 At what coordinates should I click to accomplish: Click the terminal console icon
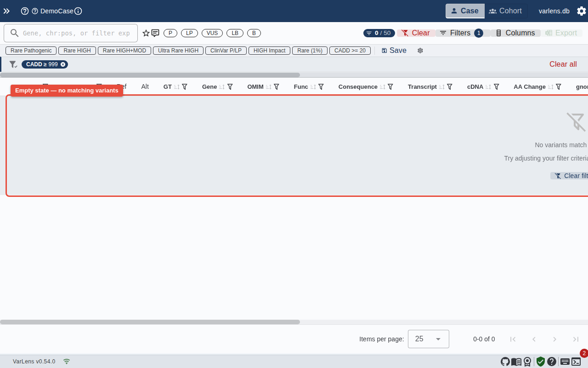pyautogui.click(x=576, y=362)
